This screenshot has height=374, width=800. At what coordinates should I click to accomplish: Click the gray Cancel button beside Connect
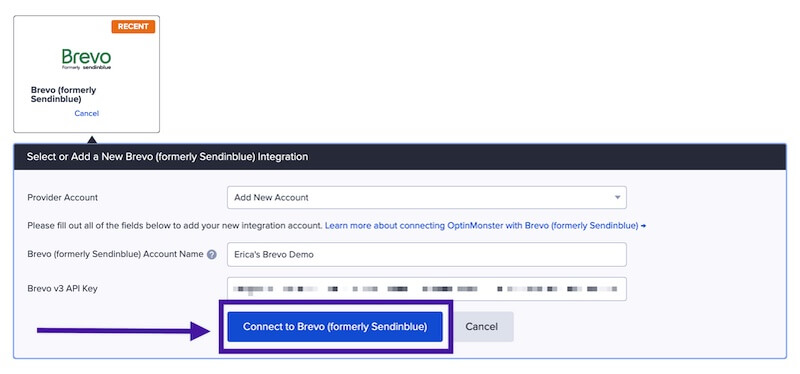click(x=482, y=327)
